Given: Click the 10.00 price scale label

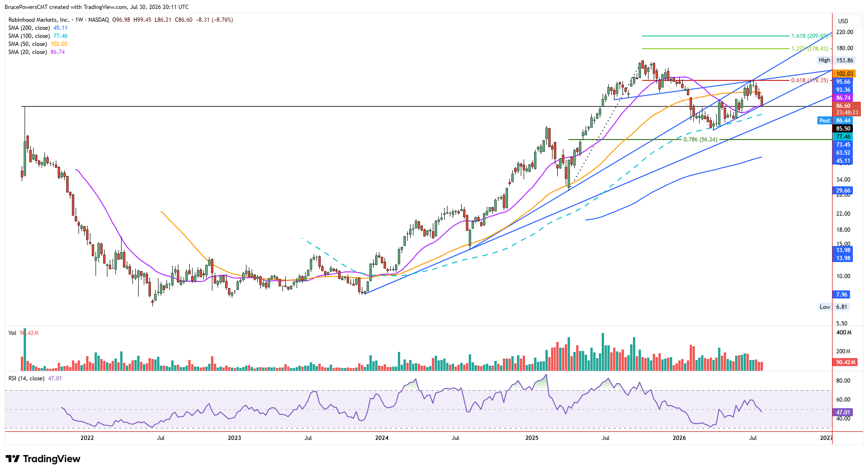Looking at the screenshot, I should (x=843, y=276).
